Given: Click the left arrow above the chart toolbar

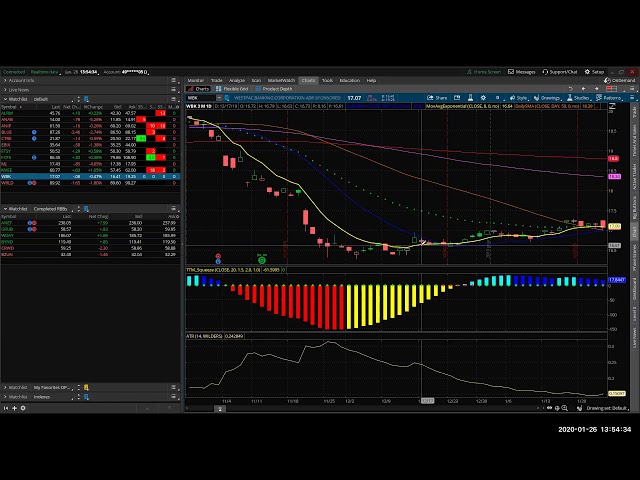Looking at the screenshot, I should [584, 89].
